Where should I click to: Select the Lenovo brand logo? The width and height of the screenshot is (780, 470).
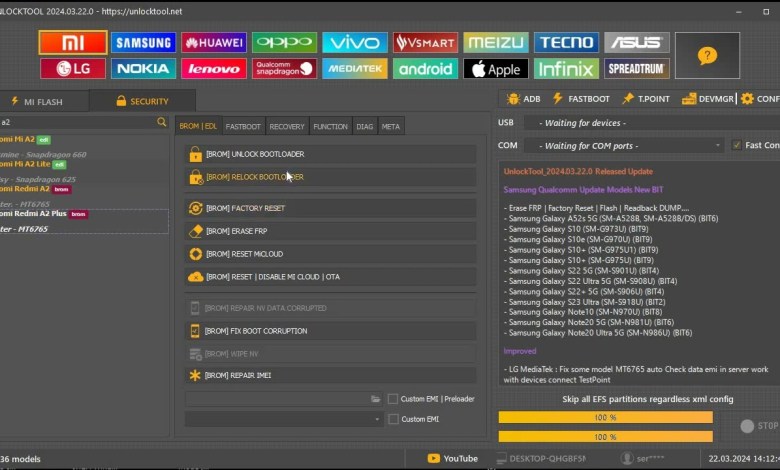point(214,69)
